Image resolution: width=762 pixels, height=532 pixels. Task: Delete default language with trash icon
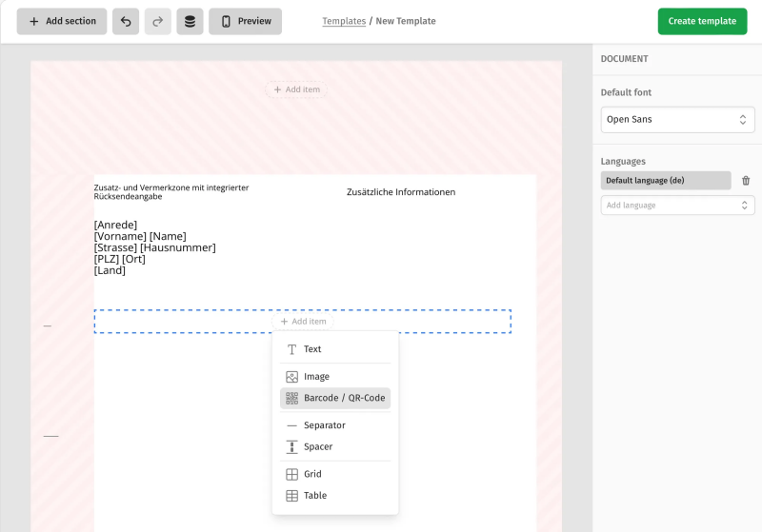click(746, 181)
